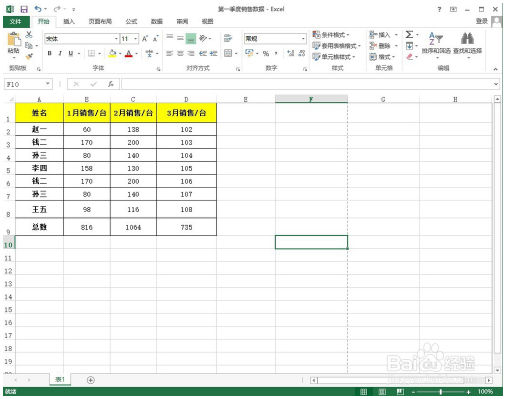Image resolution: width=506 pixels, height=399 pixels.
Task: Click the zoom slider in status bar
Action: (x=441, y=392)
